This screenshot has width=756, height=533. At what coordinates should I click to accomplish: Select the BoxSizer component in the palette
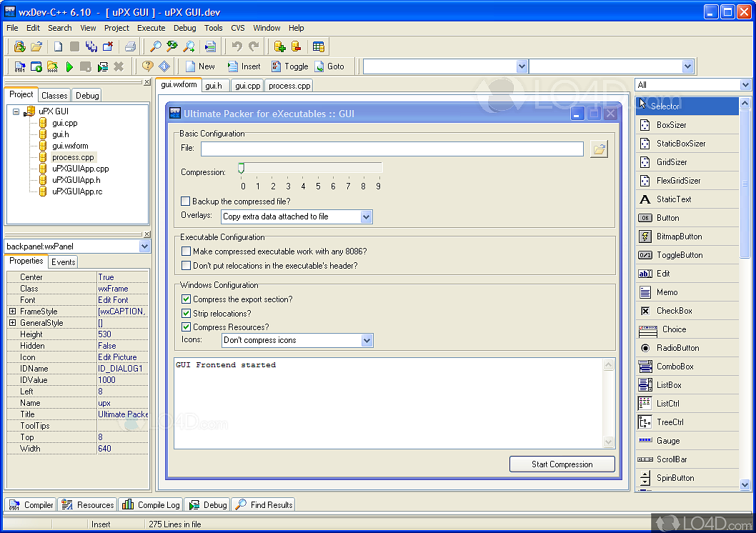tap(671, 125)
